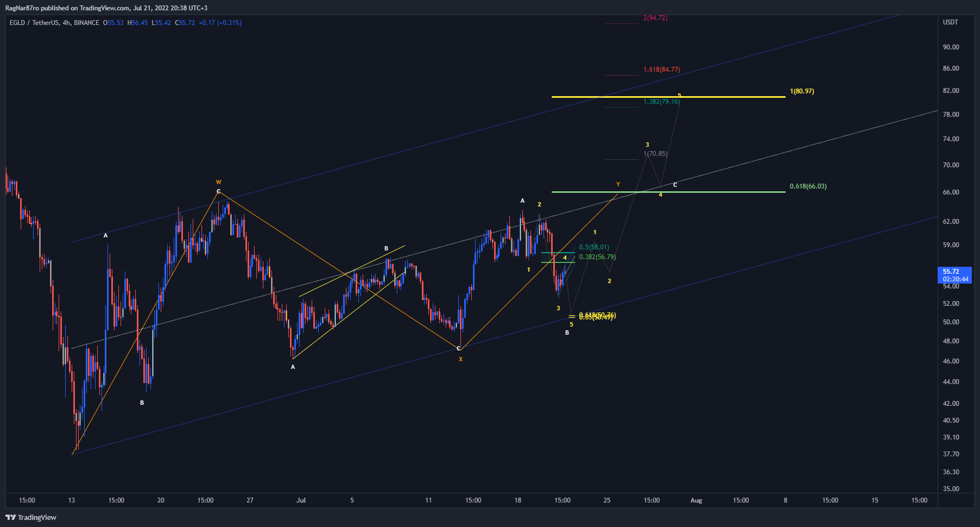
Task: Click the 78.00 price axis label
Action: tap(951, 115)
